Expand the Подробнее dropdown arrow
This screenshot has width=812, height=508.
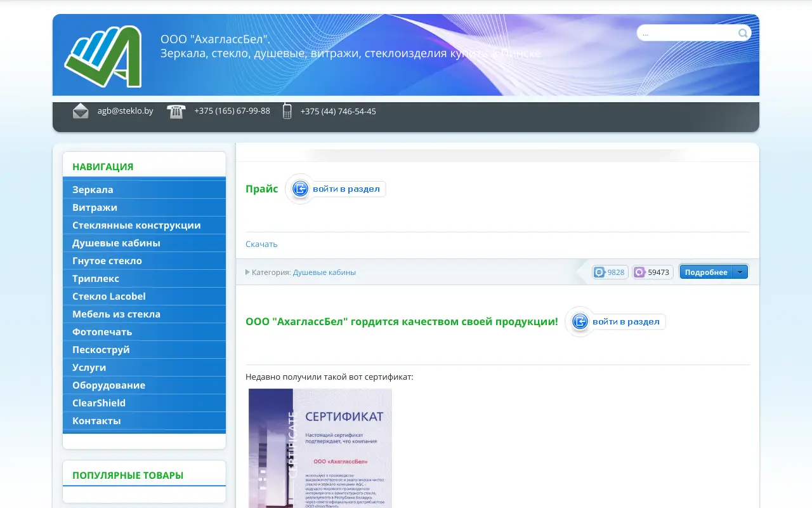click(x=740, y=272)
